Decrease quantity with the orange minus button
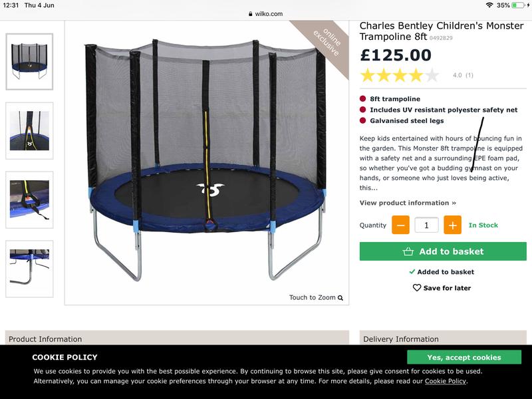Viewport: 532px width, 399px height. pos(400,225)
